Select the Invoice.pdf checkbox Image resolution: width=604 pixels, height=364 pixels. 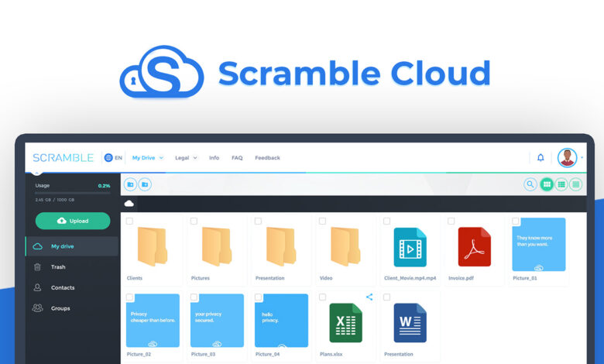pos(451,221)
